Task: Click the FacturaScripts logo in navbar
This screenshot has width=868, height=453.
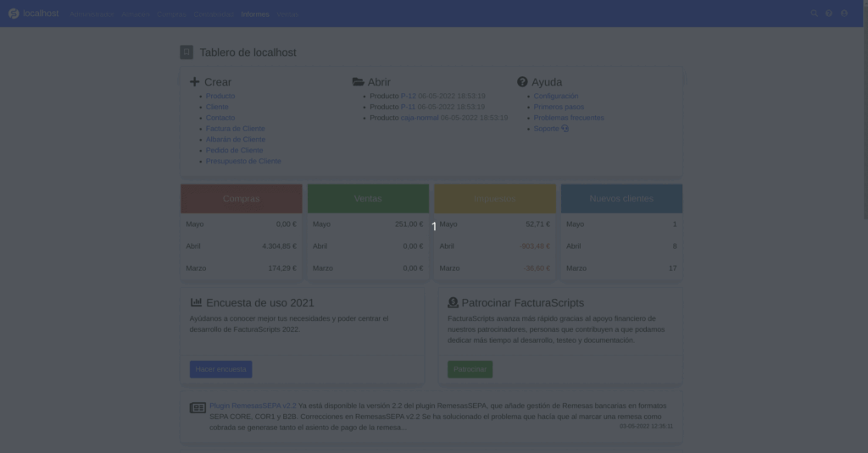Action: [x=14, y=14]
